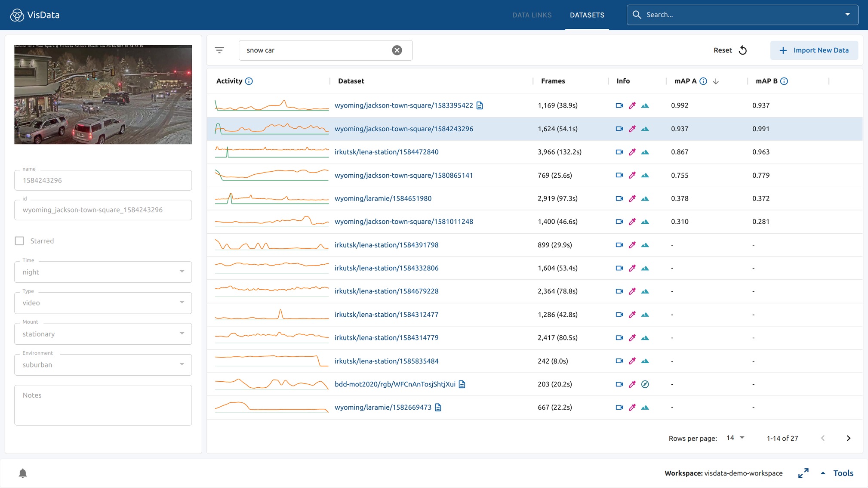
Task: Click the edit pencil icon for wyoming/laramie/1584651980
Action: coord(632,198)
